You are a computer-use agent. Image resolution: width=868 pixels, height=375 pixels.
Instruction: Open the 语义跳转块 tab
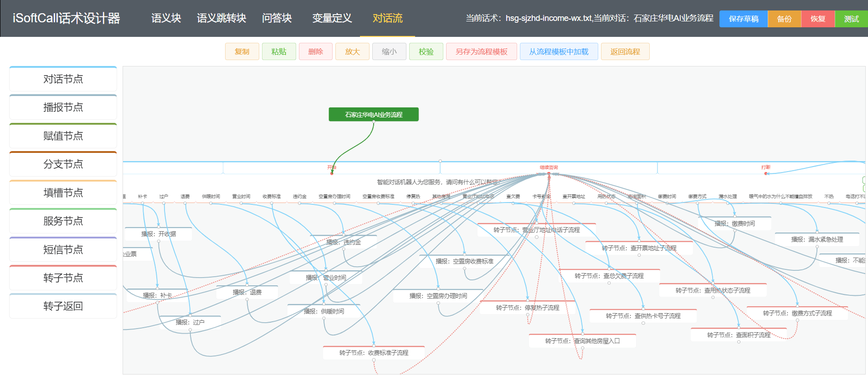tap(221, 18)
